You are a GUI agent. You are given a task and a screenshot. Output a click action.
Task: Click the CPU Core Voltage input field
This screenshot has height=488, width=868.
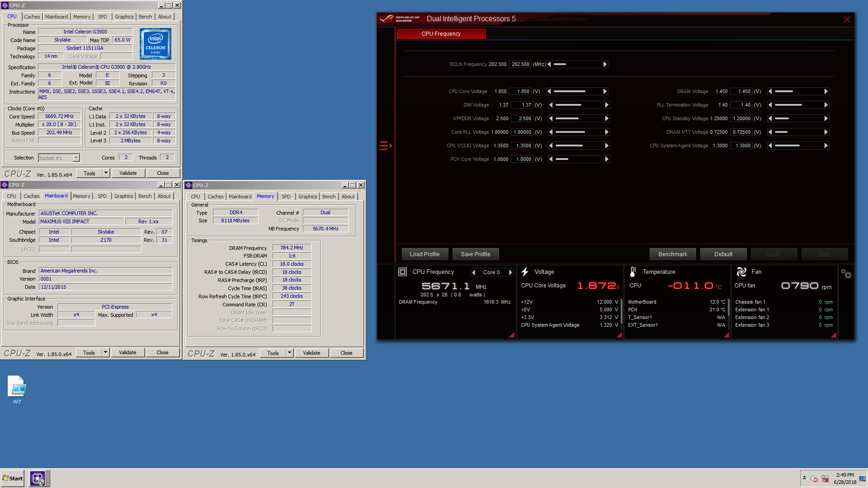pos(520,91)
